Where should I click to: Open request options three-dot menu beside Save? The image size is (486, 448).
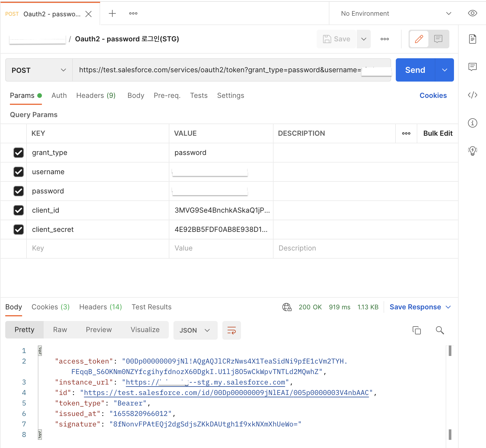(x=385, y=39)
